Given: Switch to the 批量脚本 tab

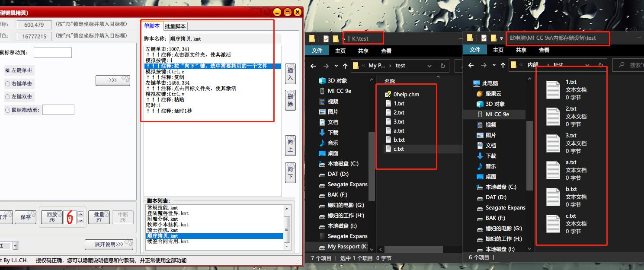Looking at the screenshot, I should pos(176,26).
